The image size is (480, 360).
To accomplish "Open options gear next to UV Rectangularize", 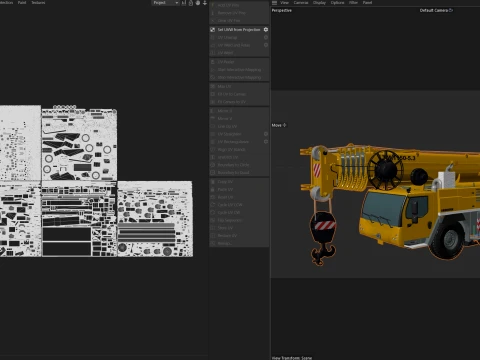I will click(266, 142).
